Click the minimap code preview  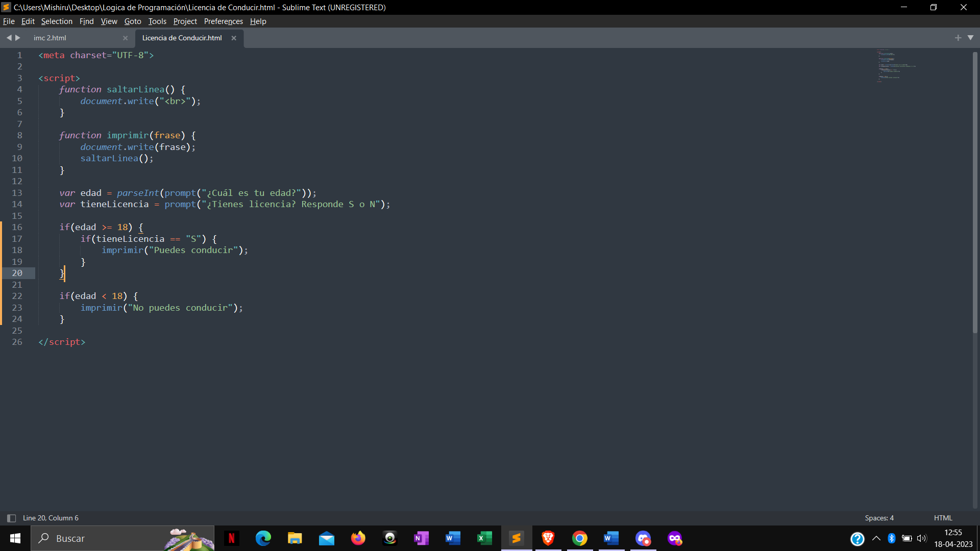point(896,66)
